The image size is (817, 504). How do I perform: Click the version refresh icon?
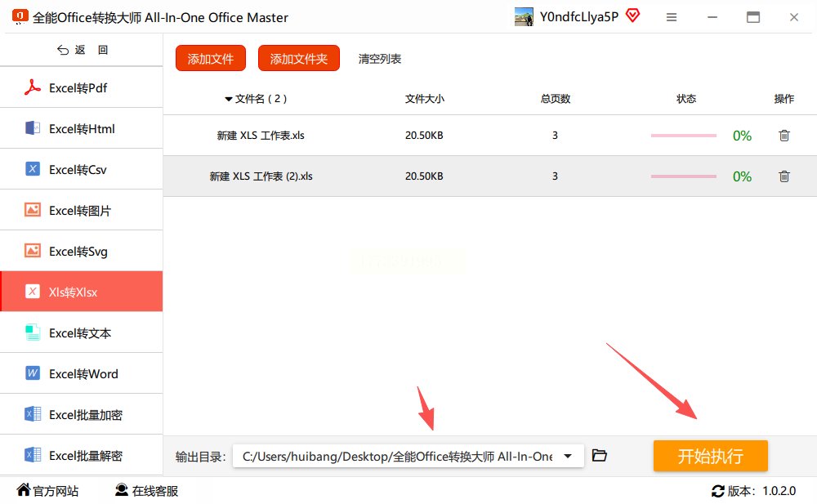tap(718, 491)
